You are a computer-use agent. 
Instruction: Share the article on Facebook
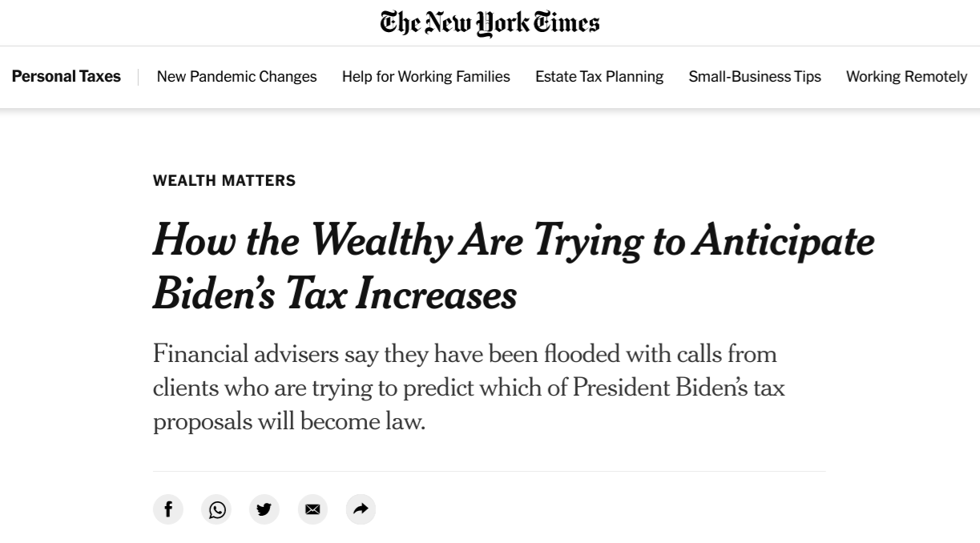(x=168, y=509)
